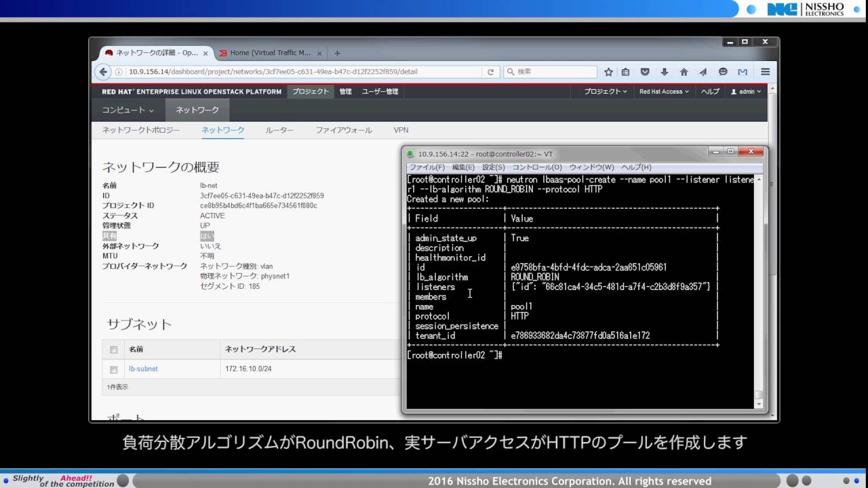868x488 pixels.
Task: Switch to Home (Virtual Traffic M...) tab
Action: 270,53
